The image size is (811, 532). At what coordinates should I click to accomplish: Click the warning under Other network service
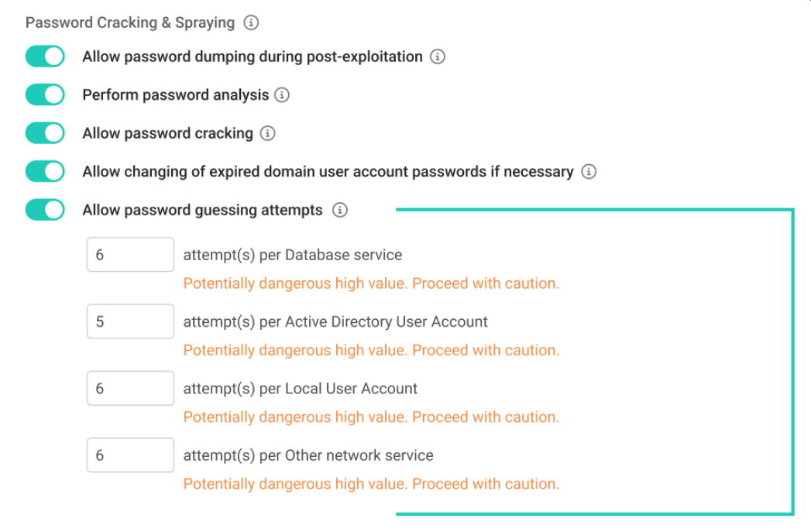coord(371,484)
